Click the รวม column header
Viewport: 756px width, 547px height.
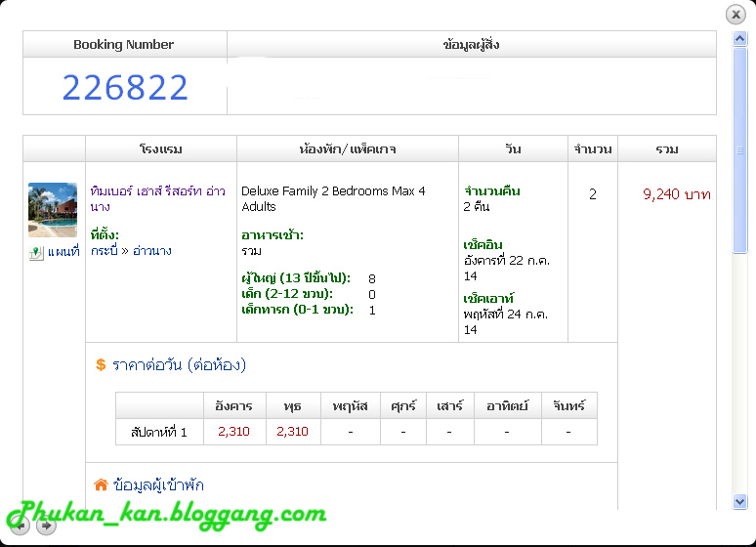click(667, 149)
